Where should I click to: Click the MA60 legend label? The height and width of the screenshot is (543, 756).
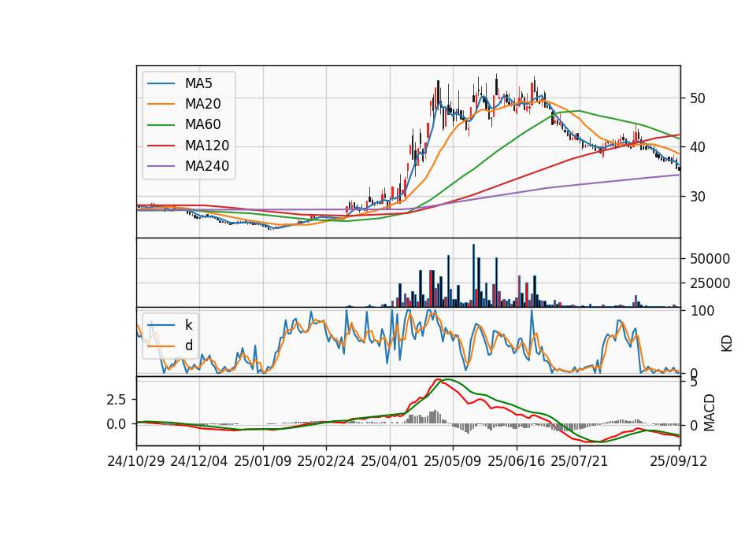[202, 125]
